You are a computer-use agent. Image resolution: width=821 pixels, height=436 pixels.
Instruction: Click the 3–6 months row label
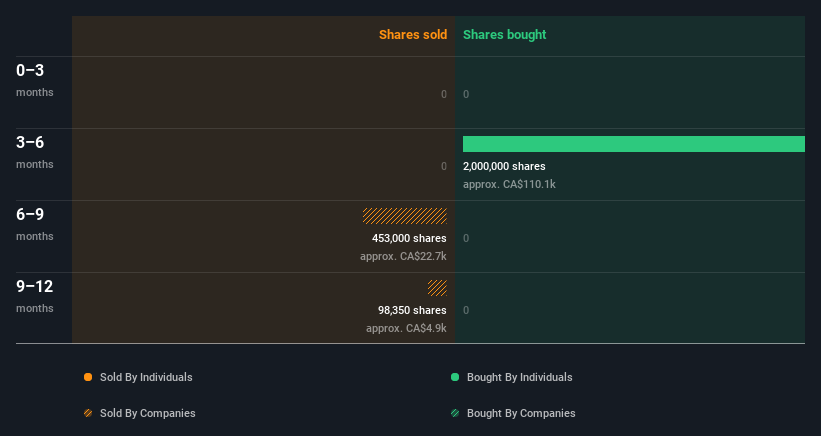(35, 152)
